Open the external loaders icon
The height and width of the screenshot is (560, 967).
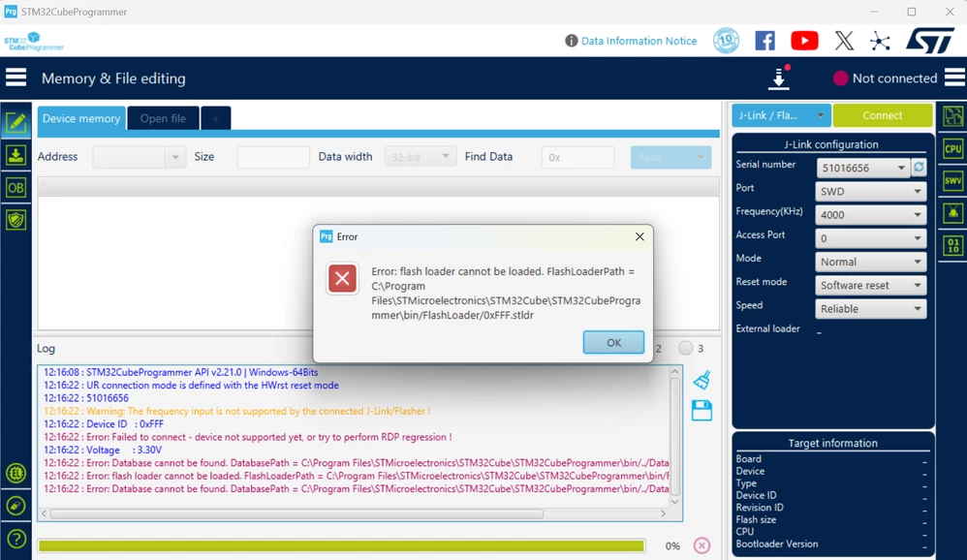[x=16, y=506]
